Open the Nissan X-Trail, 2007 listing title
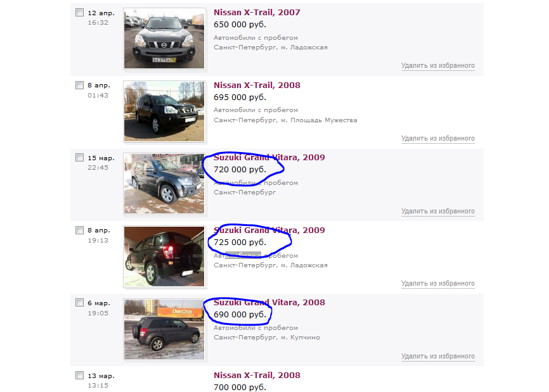 point(257,12)
